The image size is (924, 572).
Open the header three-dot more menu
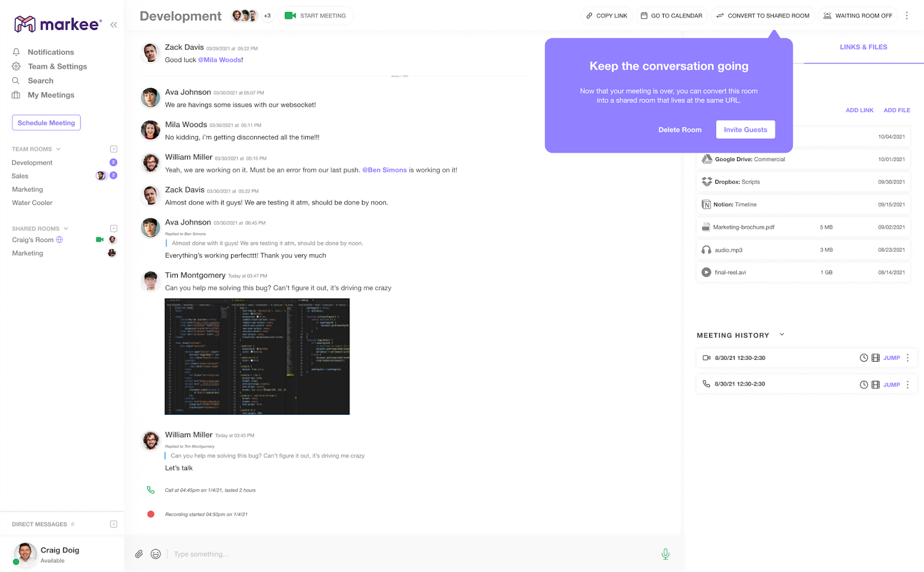(907, 16)
